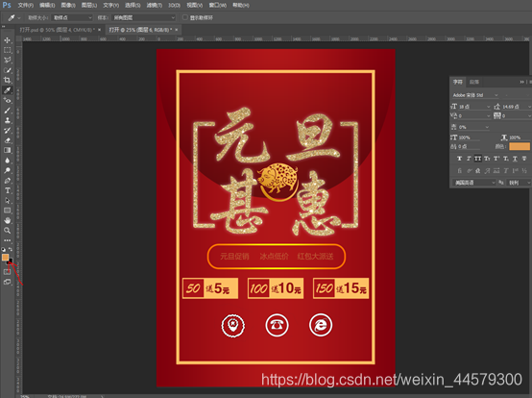Enable the show sampling ring checkbox
Viewport: 532px width, 398px height.
(185, 17)
